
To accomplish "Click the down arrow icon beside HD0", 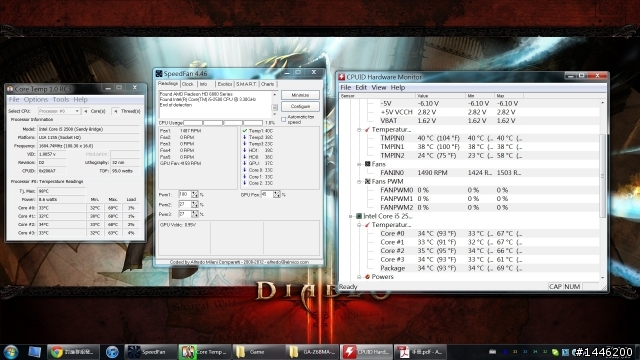I will (244, 157).
